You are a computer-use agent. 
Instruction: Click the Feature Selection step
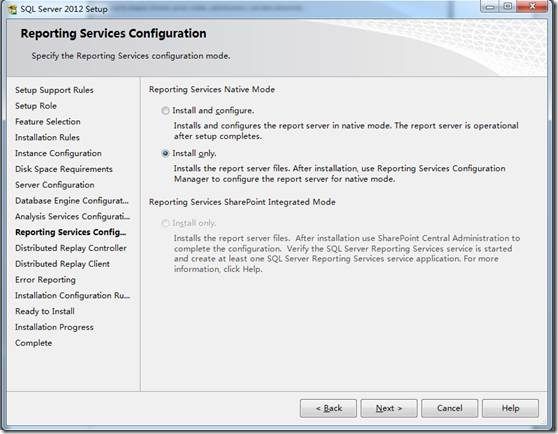(x=48, y=122)
